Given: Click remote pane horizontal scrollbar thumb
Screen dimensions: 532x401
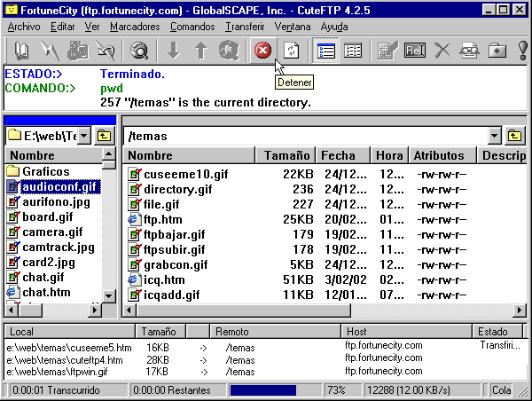Looking at the screenshot, I should (243, 310).
